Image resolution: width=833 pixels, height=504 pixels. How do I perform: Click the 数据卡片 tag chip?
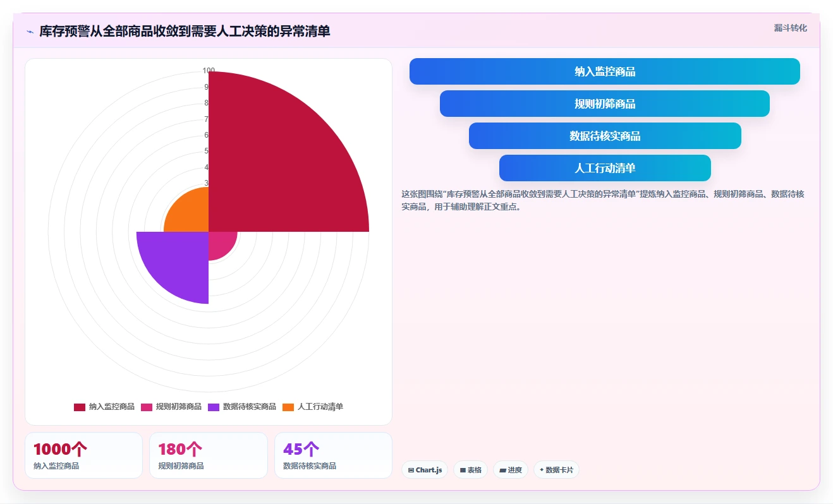tap(556, 470)
